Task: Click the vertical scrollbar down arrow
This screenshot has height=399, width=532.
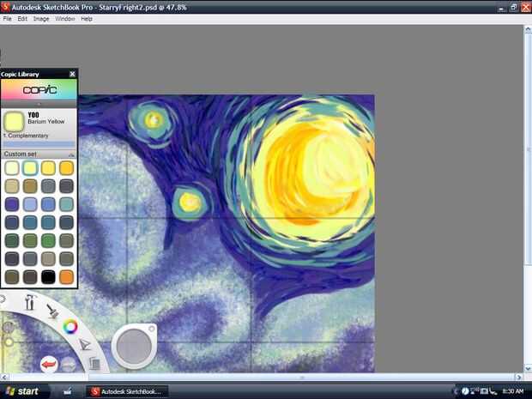Action: coord(528,368)
